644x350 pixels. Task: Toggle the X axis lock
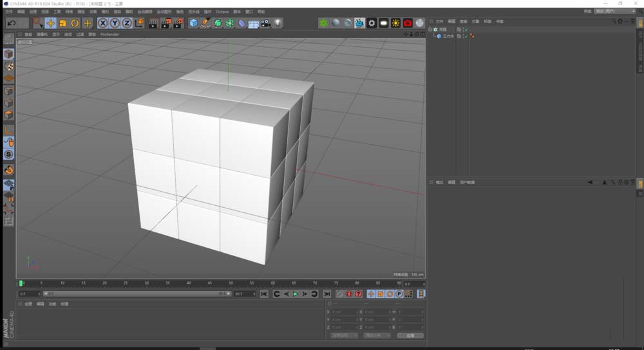(102, 23)
